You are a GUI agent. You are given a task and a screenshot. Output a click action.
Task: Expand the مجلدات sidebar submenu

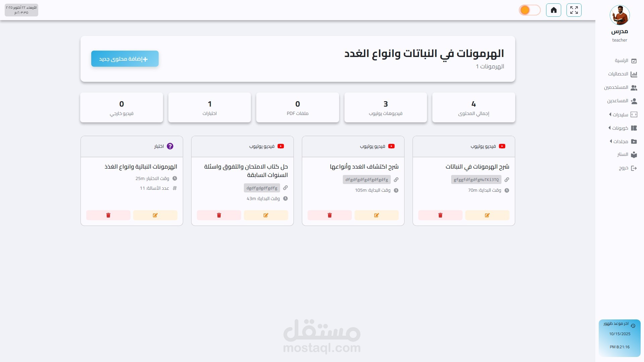621,141
